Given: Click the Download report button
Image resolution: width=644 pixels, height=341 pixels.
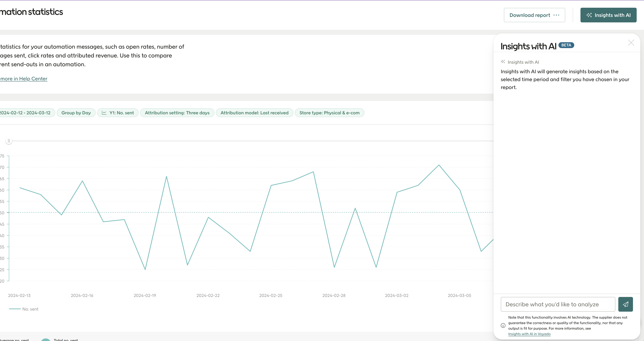Looking at the screenshot, I should pos(530,15).
